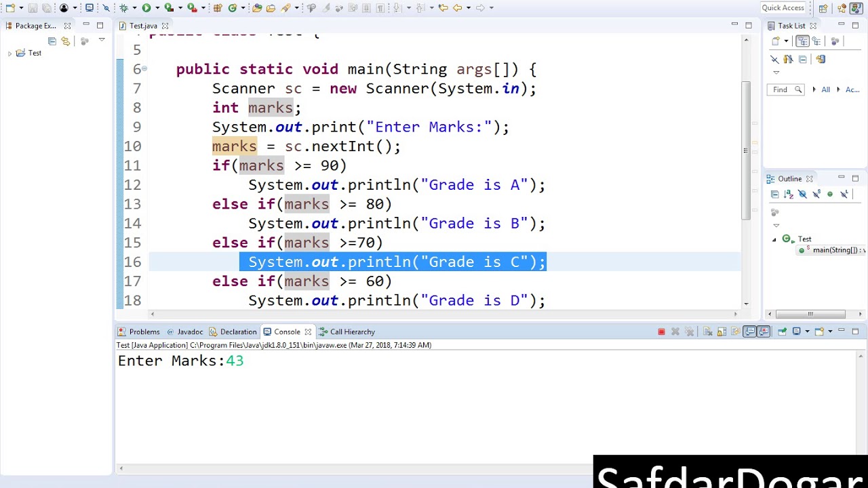Click the Find field in Task List
This screenshot has height=488, width=868.
pos(785,89)
